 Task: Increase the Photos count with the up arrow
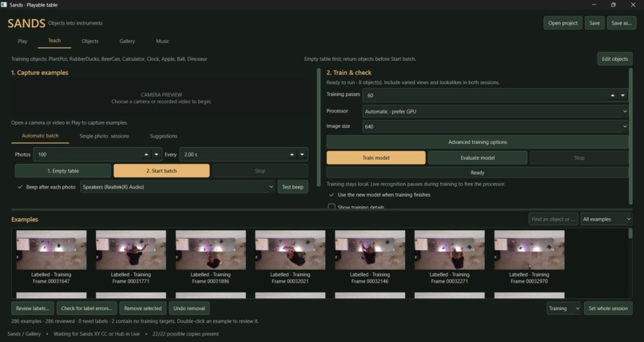point(146,154)
